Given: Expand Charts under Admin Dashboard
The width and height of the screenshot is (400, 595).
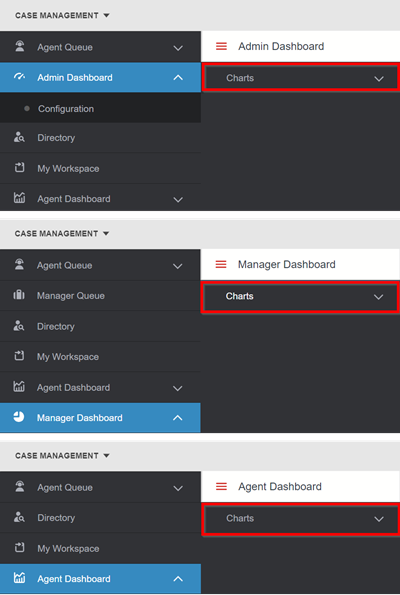Looking at the screenshot, I should pyautogui.click(x=300, y=78).
